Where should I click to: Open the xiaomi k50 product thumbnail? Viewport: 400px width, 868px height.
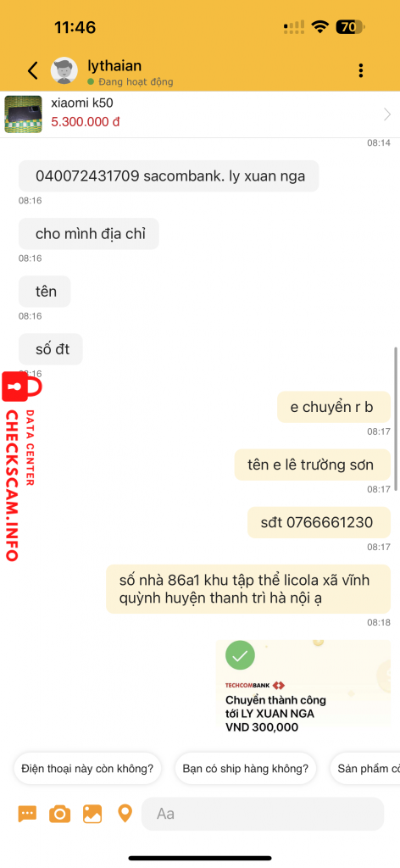click(x=23, y=114)
